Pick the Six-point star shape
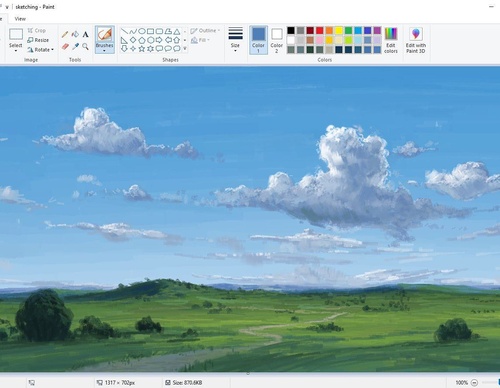Screen dimensions: 500x388 (x=151, y=49)
